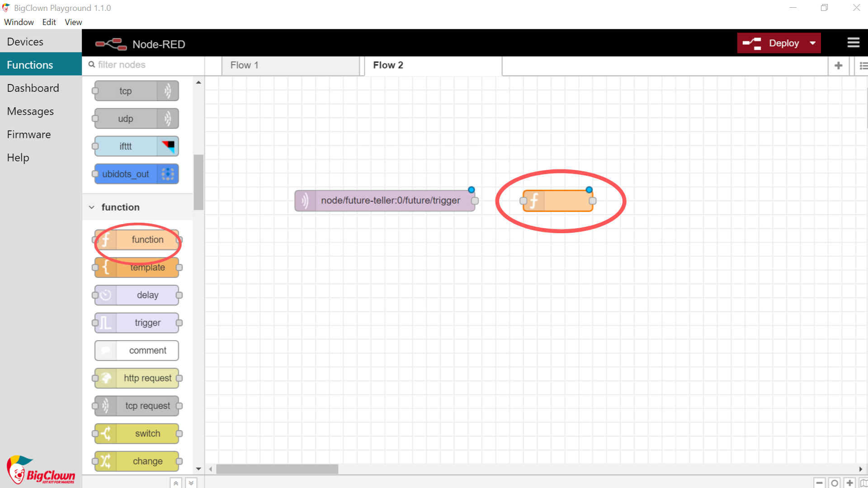
Task: Click the input port of function node
Action: [524, 201]
